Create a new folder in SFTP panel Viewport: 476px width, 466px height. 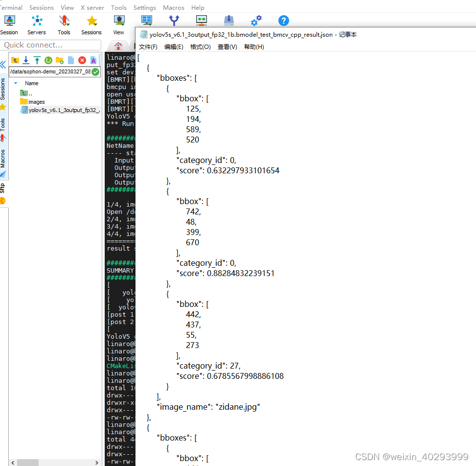coord(60,60)
